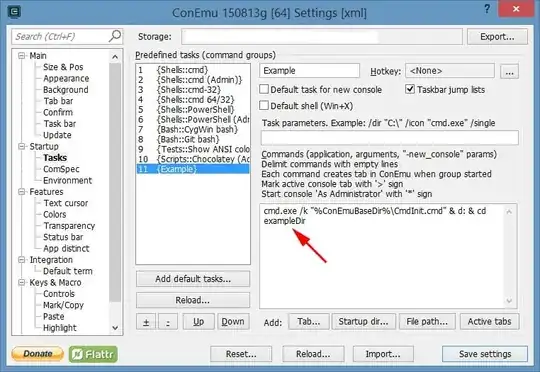
Task: Click the help question mark icon
Action: click(487, 9)
